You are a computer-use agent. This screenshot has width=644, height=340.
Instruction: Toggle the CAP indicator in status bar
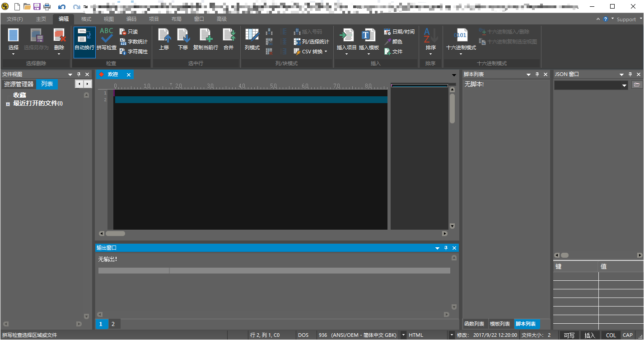pyautogui.click(x=627, y=335)
